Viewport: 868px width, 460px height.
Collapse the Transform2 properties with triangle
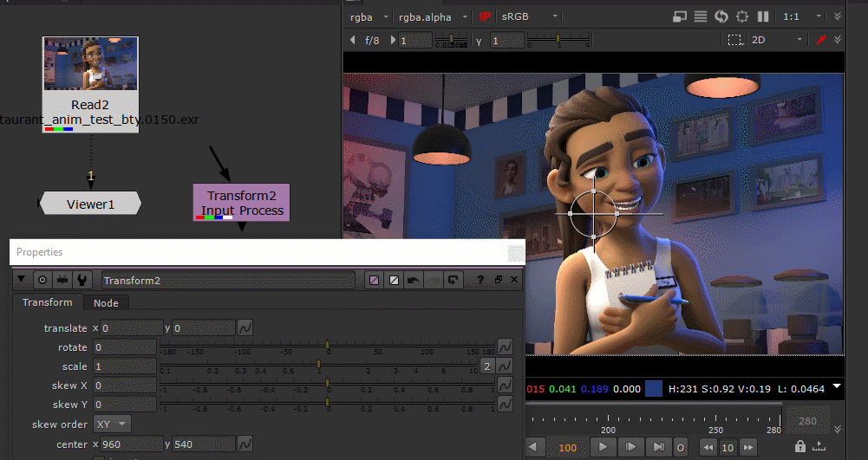coord(21,279)
